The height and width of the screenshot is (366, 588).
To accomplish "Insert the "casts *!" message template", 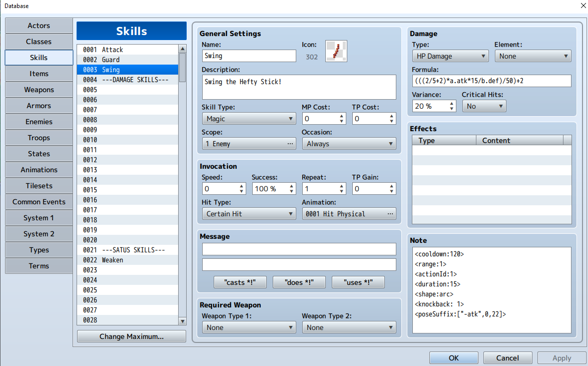I will coord(240,282).
